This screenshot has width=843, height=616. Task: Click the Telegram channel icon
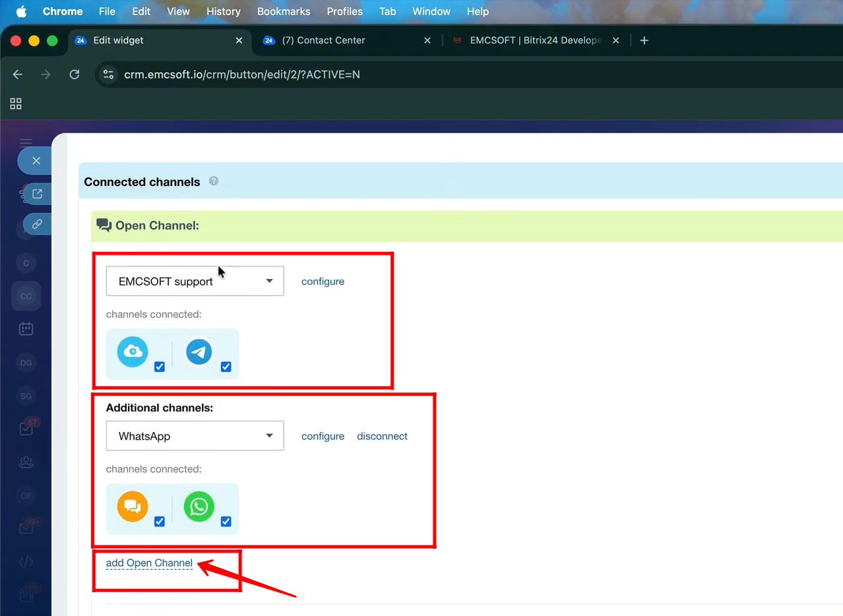199,352
